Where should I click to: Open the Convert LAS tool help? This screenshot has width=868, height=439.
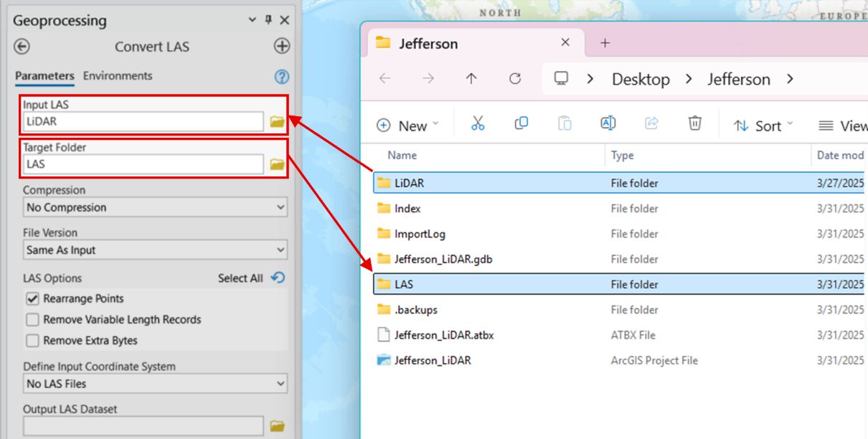(280, 76)
